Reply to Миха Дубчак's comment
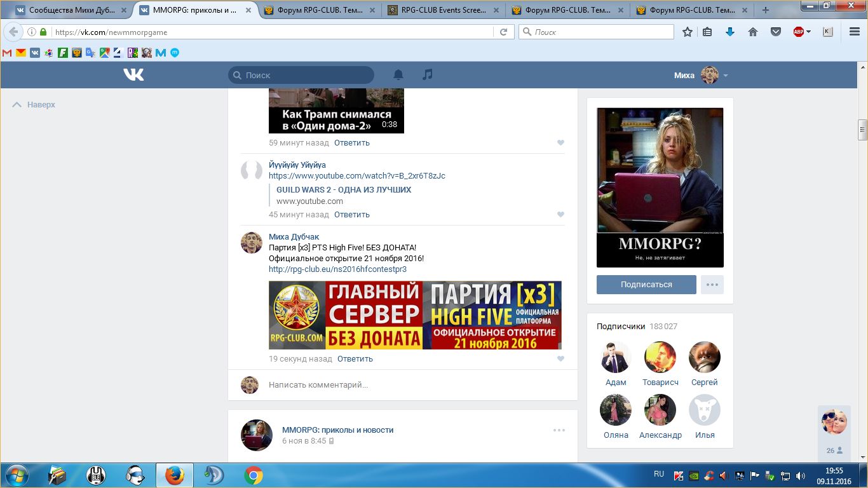The width and height of the screenshot is (868, 488). click(x=355, y=359)
